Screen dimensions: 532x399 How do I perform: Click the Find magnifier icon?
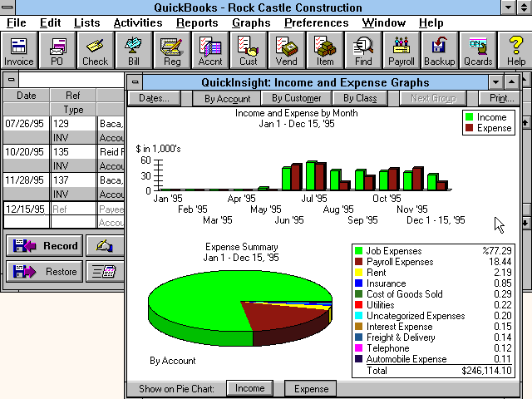pyautogui.click(x=363, y=51)
